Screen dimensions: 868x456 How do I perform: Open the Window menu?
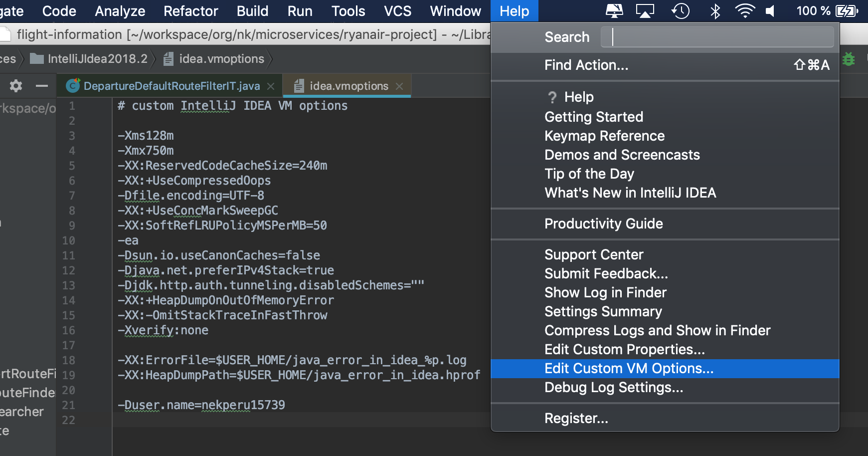(x=456, y=11)
